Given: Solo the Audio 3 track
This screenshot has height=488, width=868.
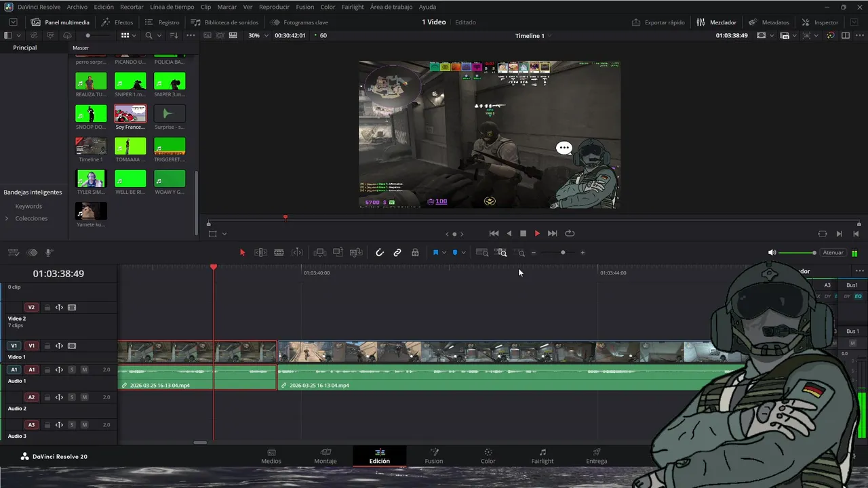Looking at the screenshot, I should (x=72, y=425).
